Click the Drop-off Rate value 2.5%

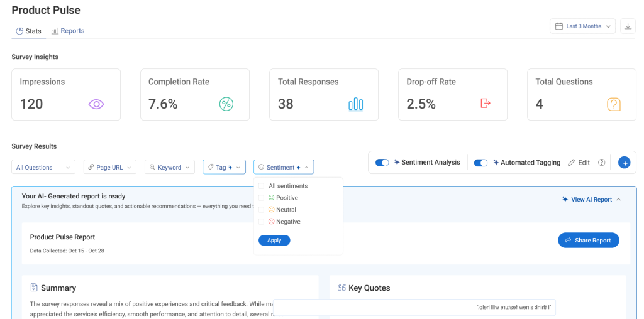(x=421, y=104)
